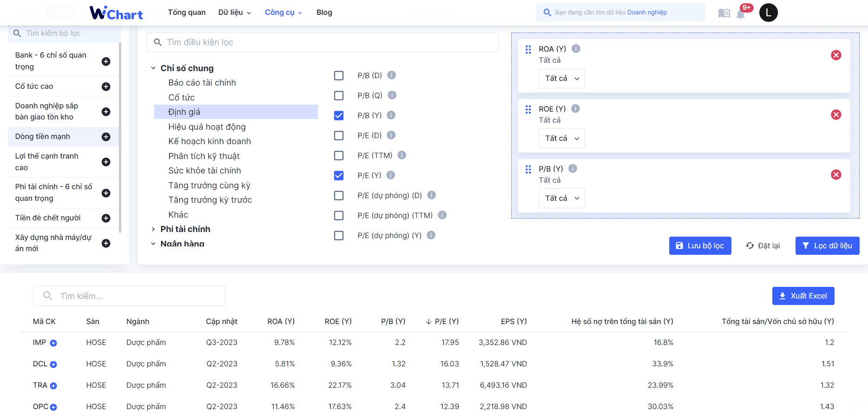This screenshot has height=411, width=868.
Task: Select 'Báo cáo tài chính' category
Action: (x=202, y=83)
